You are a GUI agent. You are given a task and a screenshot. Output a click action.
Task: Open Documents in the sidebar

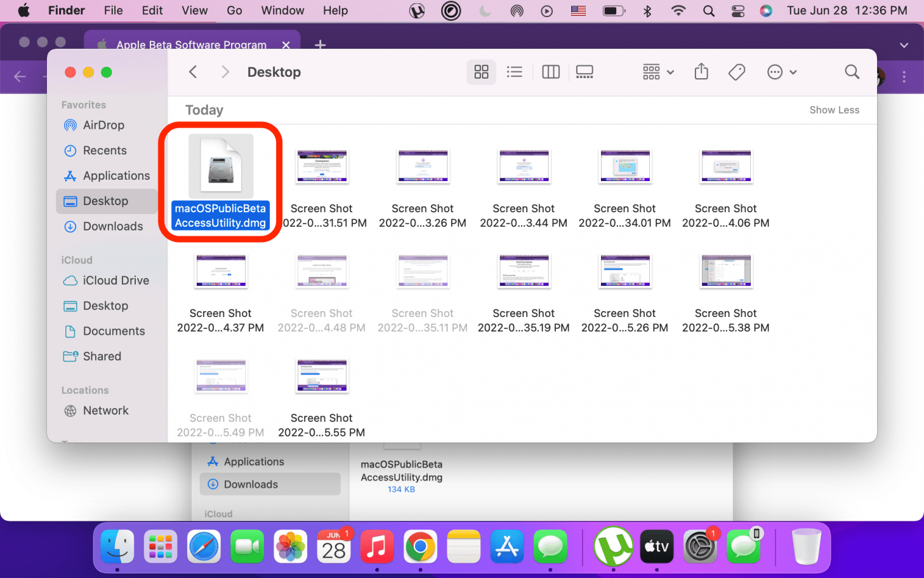tap(114, 332)
